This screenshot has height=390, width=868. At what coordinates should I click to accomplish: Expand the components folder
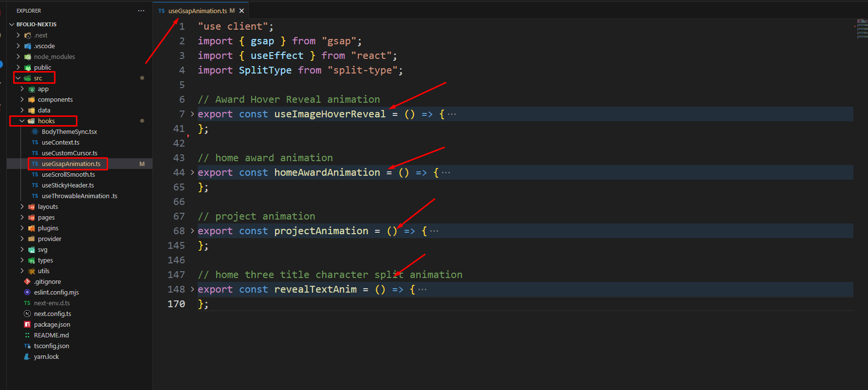22,99
